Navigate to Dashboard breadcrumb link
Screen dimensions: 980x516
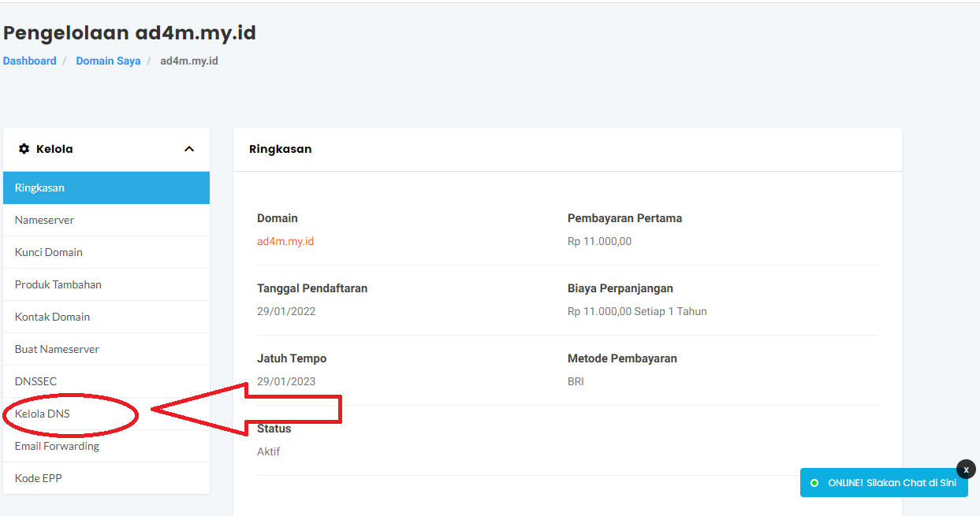30,61
